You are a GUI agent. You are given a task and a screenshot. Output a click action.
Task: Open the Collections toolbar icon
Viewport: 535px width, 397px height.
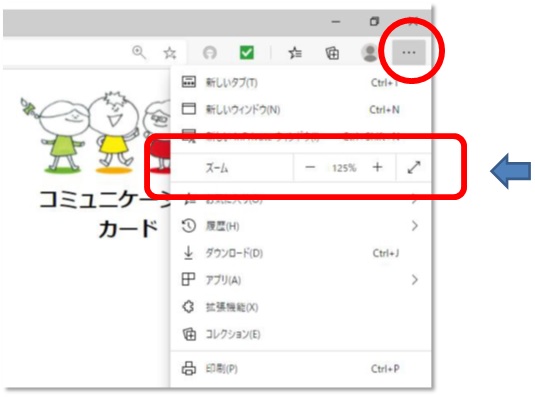click(332, 53)
